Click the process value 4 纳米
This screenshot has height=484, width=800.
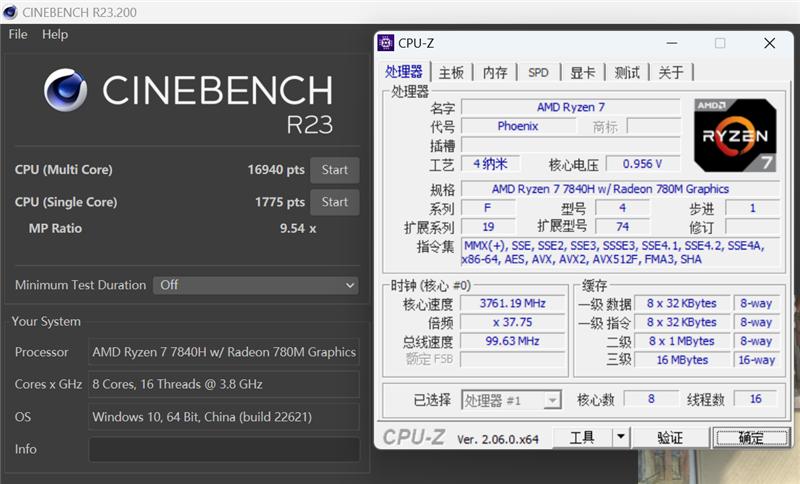490,164
